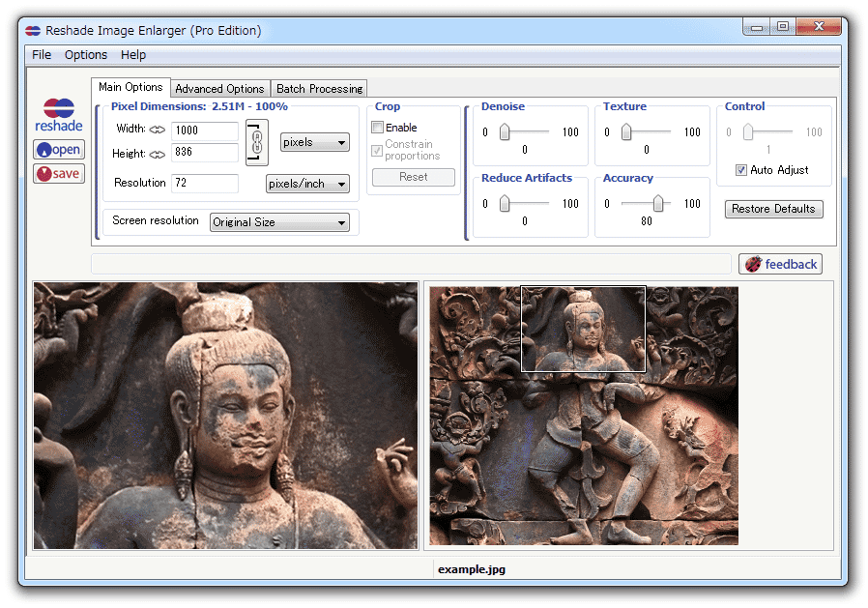868x608 pixels.
Task: Expand the Screen resolution Original Size dropdown
Action: click(279, 222)
